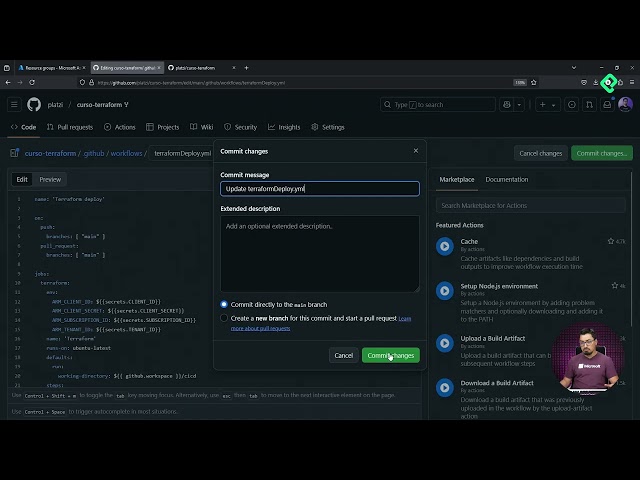
Task: Open the Projects tab
Action: coord(162,127)
